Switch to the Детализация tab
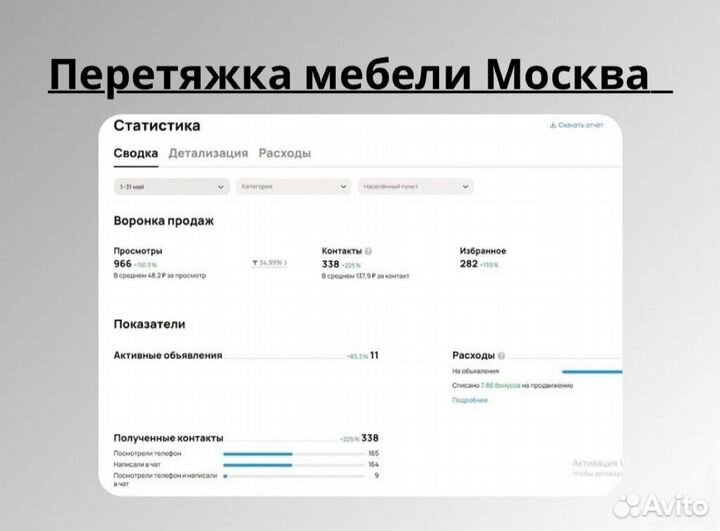The image size is (720, 531). point(208,153)
